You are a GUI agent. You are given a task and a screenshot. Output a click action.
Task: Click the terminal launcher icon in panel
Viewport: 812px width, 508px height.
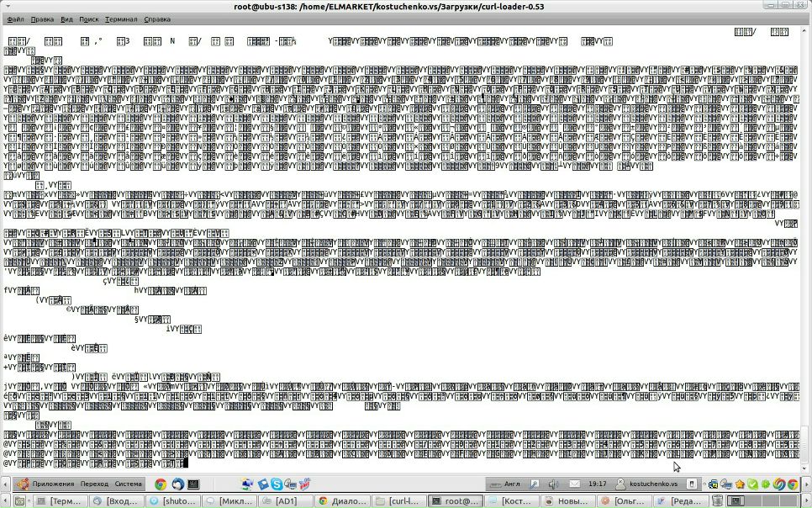tap(193, 484)
